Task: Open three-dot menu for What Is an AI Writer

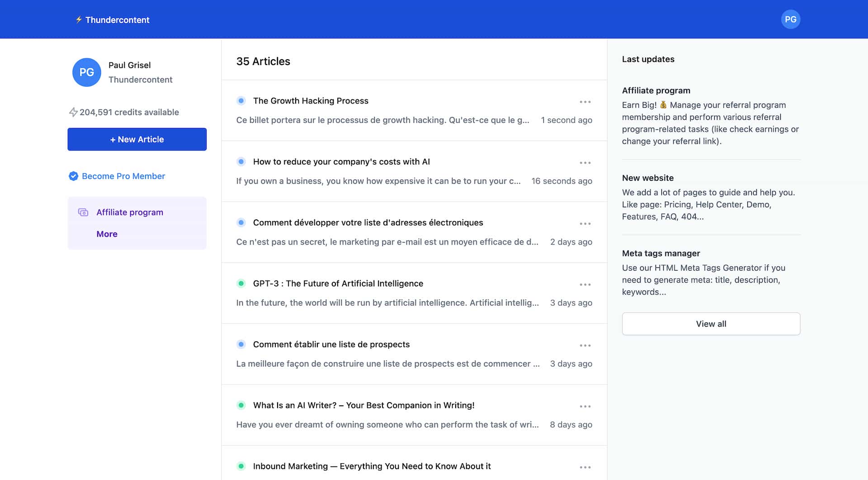Action: coord(585,406)
